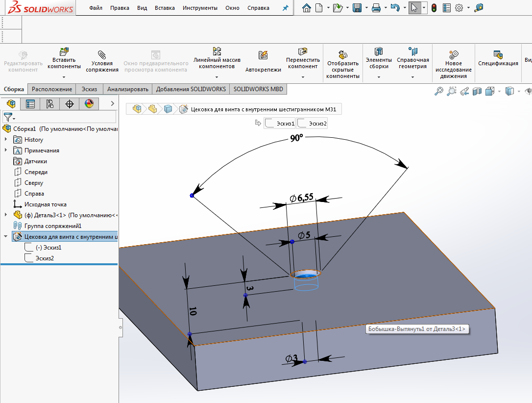Open the DisplayManager color ball tab
Viewport: 532px width, 403px height.
click(x=89, y=103)
